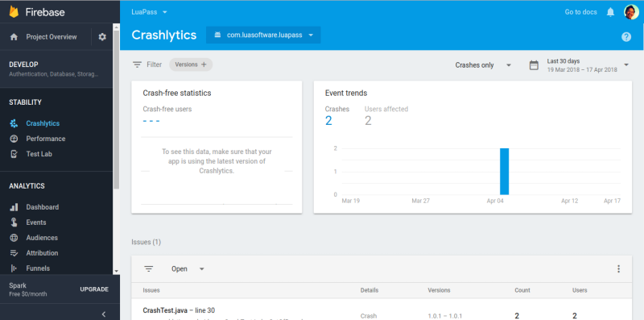Click the Performance gauge icon
The image size is (644, 320).
click(14, 139)
